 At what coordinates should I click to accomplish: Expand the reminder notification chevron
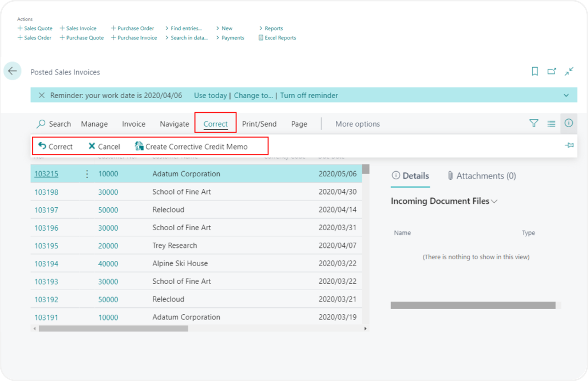click(566, 95)
